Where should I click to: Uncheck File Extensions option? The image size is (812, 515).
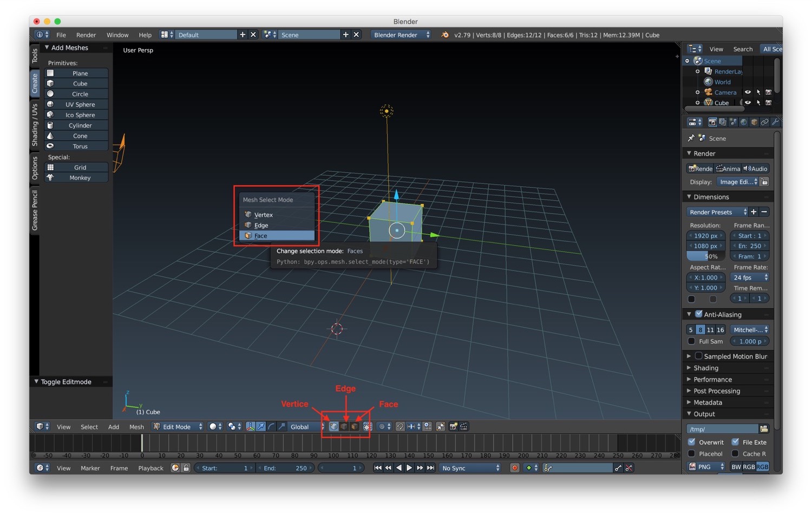tap(735, 442)
